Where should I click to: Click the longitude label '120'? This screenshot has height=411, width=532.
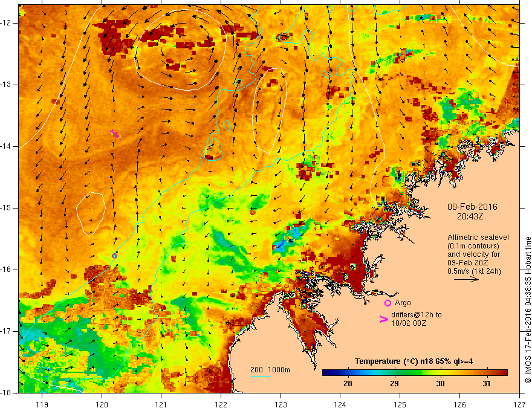coord(102,404)
